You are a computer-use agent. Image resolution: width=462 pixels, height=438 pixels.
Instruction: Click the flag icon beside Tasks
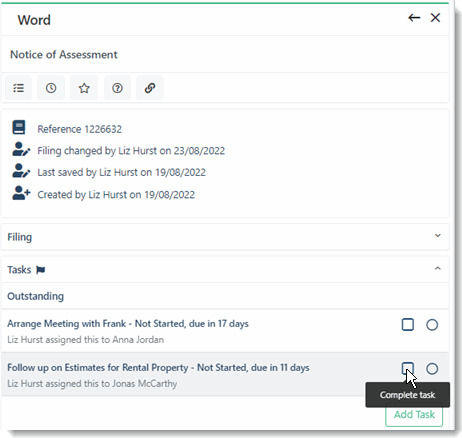click(x=41, y=270)
